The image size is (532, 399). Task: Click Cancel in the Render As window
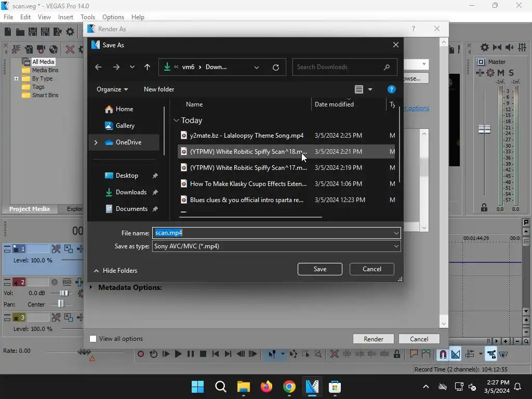pos(419,339)
